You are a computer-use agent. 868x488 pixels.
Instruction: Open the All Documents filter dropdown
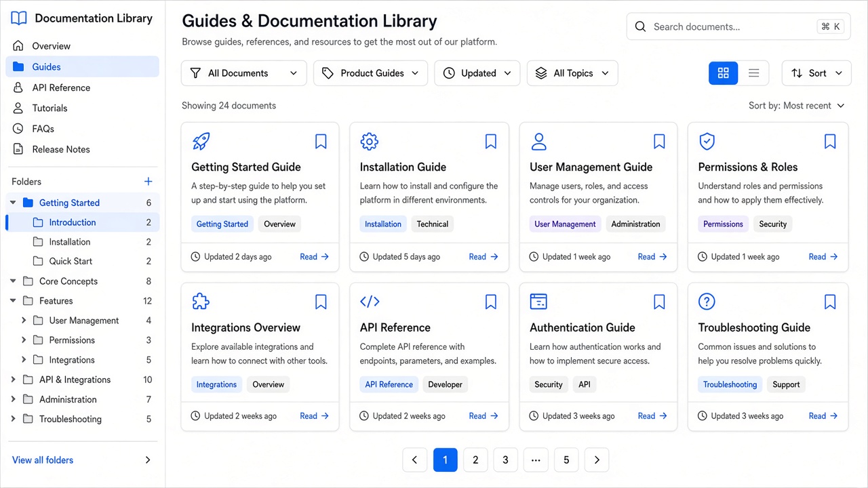pyautogui.click(x=244, y=73)
